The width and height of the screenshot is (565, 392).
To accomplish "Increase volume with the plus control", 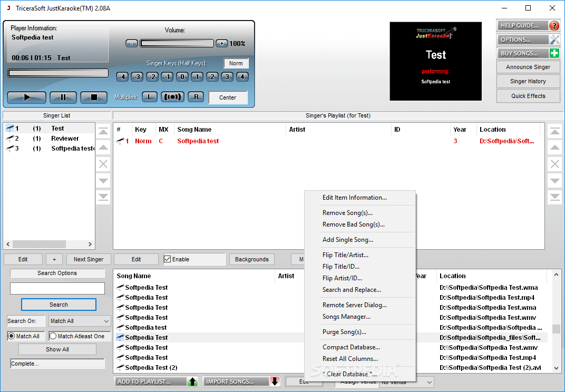I will (221, 43).
